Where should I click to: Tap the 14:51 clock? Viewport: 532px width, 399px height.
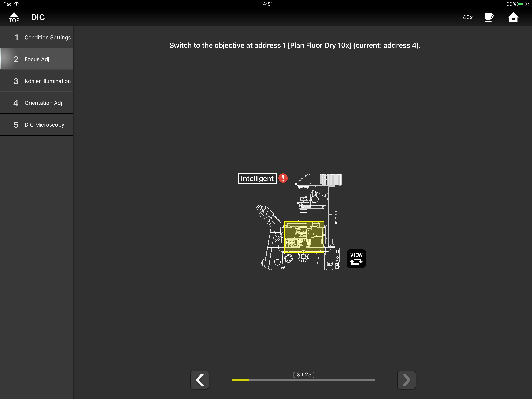(x=266, y=4)
